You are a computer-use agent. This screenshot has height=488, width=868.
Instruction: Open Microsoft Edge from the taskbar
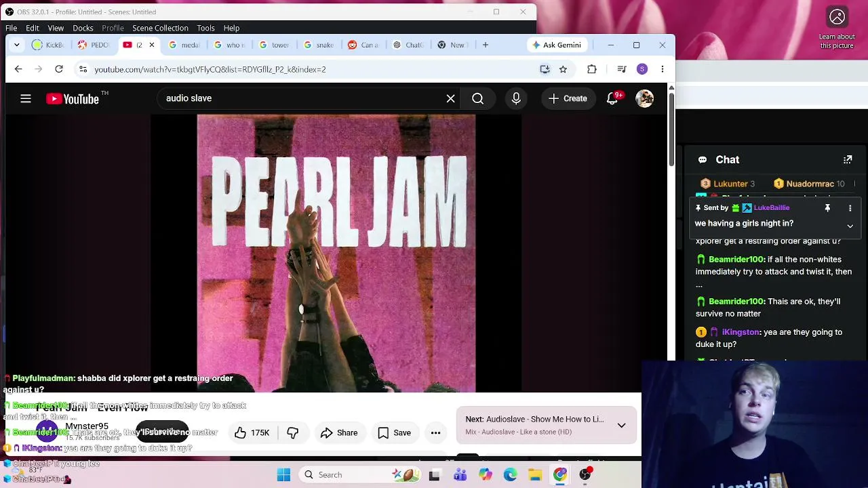point(510,475)
